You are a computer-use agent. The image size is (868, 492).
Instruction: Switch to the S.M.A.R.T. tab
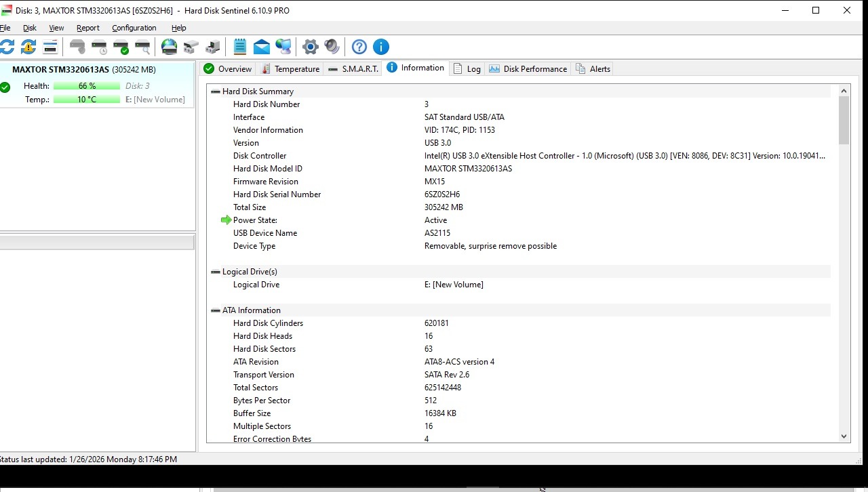coord(353,69)
